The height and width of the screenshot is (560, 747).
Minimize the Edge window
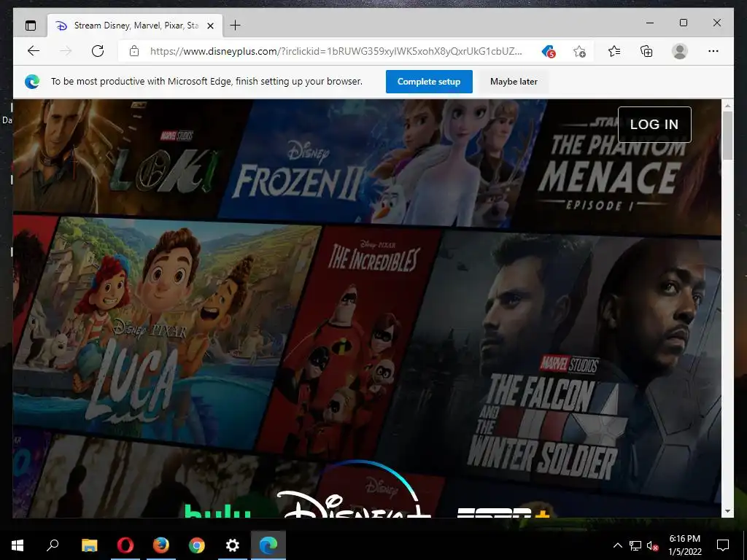coord(650,23)
